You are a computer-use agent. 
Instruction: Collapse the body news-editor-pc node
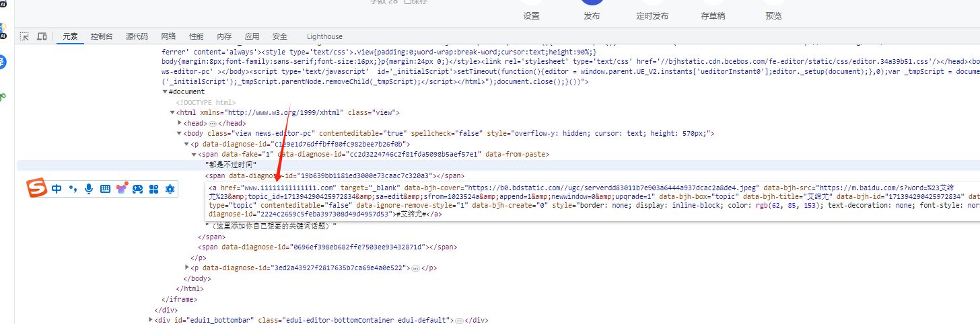tap(180, 133)
